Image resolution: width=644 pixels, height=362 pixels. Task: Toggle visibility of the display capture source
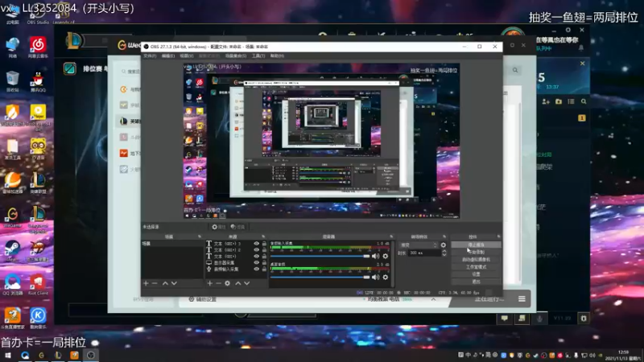pos(256,263)
